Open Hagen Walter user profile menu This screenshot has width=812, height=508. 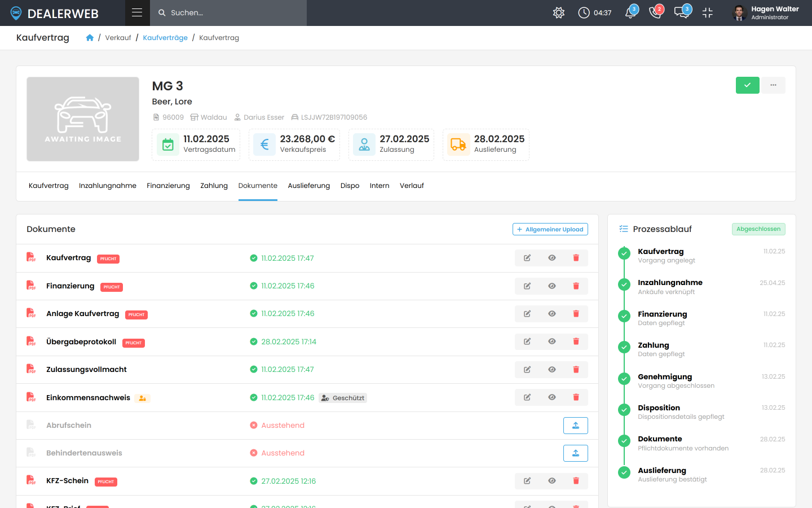point(766,12)
